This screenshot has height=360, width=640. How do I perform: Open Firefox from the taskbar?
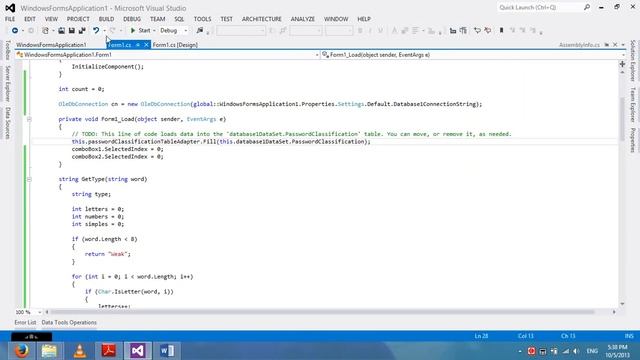(22, 351)
